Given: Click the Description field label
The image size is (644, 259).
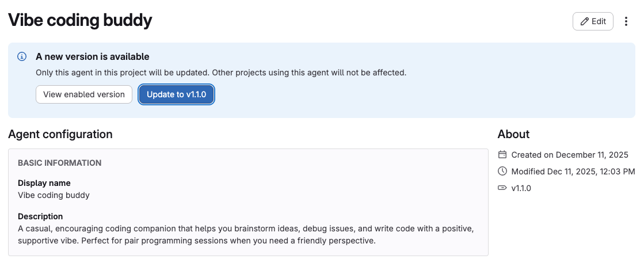Looking at the screenshot, I should point(40,216).
